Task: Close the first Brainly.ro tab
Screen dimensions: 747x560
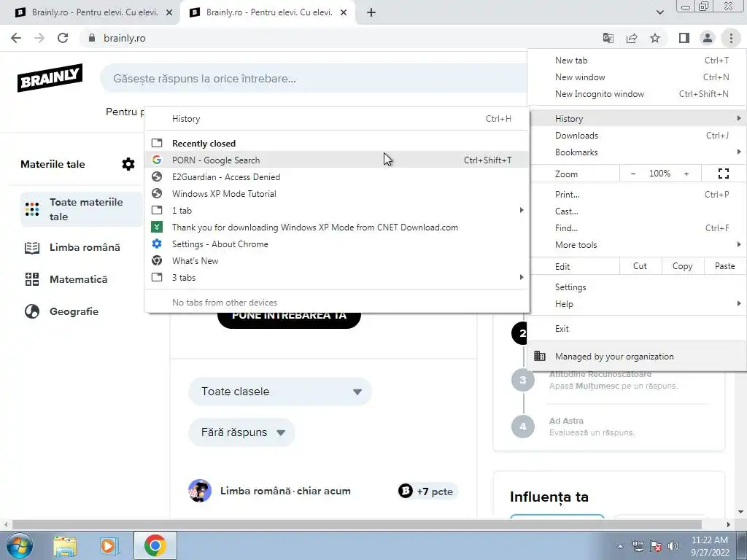Action: point(169,13)
